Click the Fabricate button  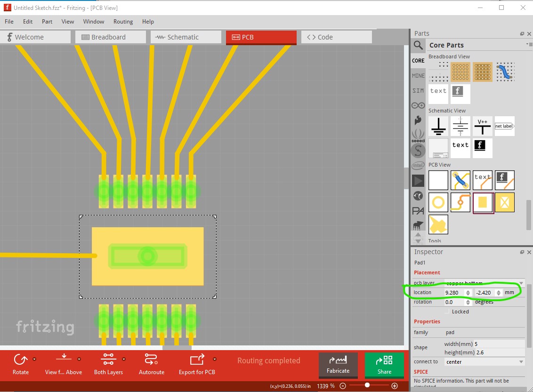[x=338, y=365]
